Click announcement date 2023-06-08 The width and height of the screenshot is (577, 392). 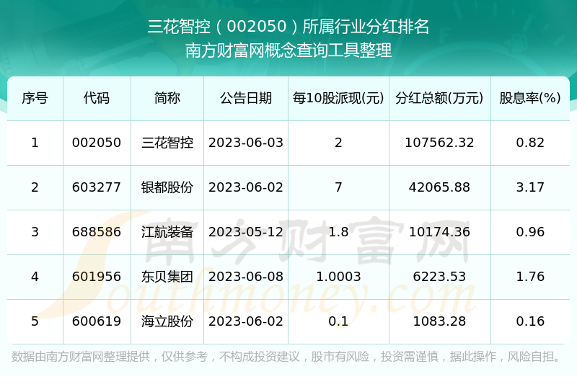(x=246, y=277)
